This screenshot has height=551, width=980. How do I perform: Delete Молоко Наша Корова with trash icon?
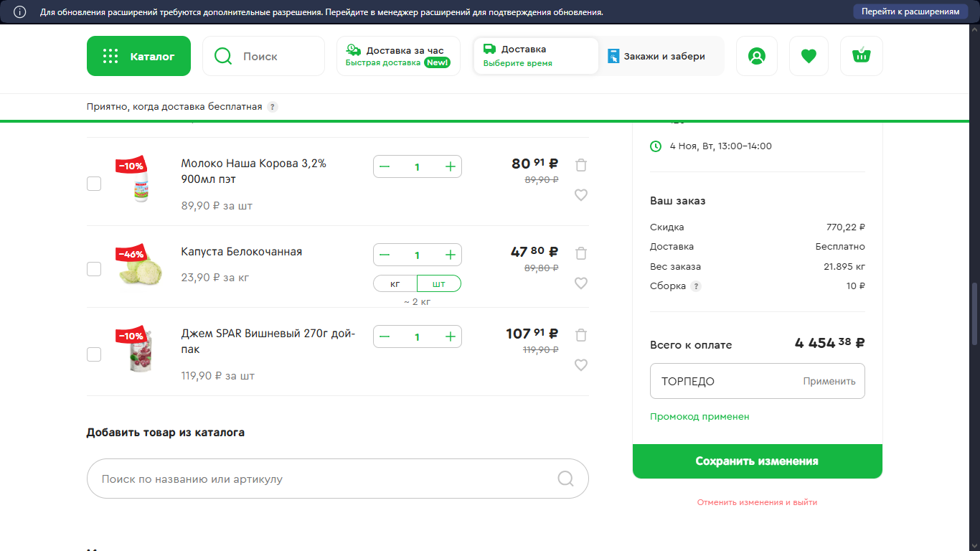coord(581,165)
